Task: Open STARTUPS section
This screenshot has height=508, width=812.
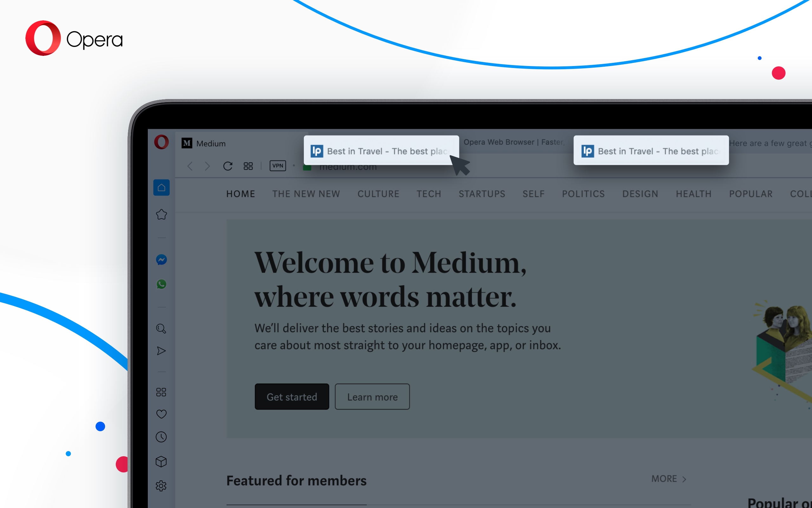Action: 482,194
